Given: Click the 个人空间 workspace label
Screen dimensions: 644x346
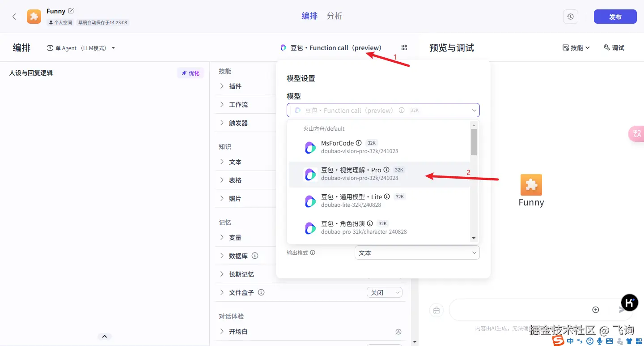Looking at the screenshot, I should click(x=60, y=22).
